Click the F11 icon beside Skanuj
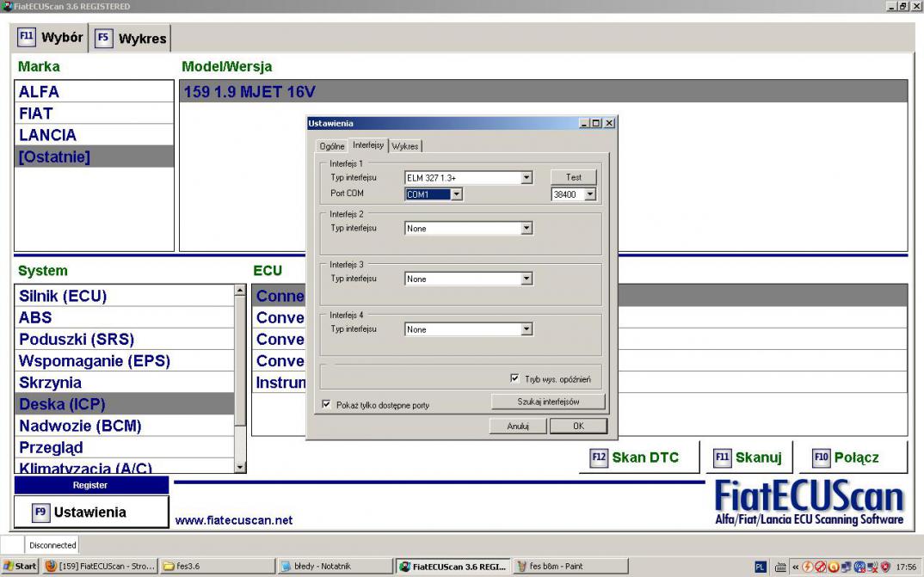This screenshot has width=924, height=577. 723,457
